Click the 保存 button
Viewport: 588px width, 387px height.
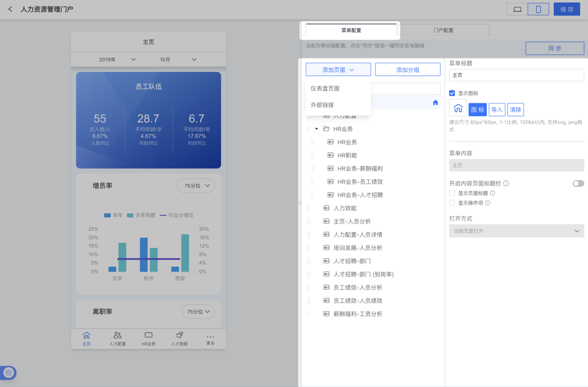click(x=566, y=9)
